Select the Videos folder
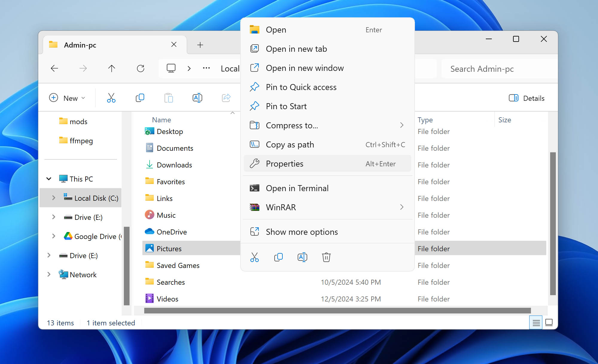The height and width of the screenshot is (364, 598). point(162,299)
